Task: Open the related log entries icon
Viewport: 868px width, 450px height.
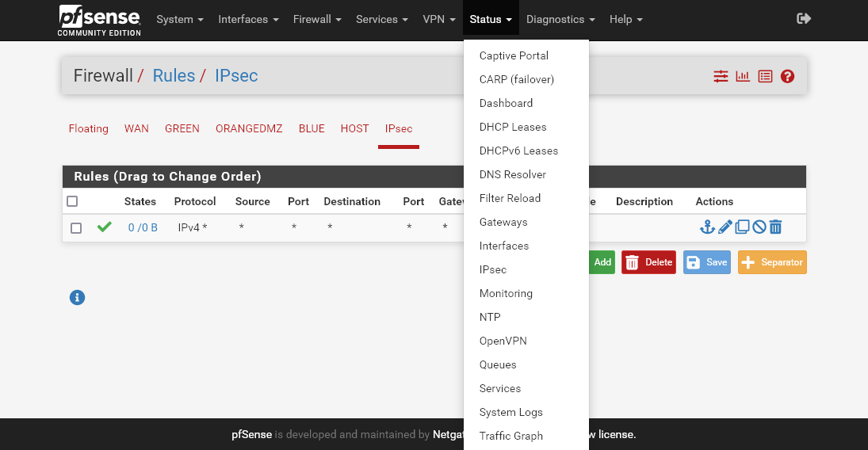Action: click(x=765, y=76)
